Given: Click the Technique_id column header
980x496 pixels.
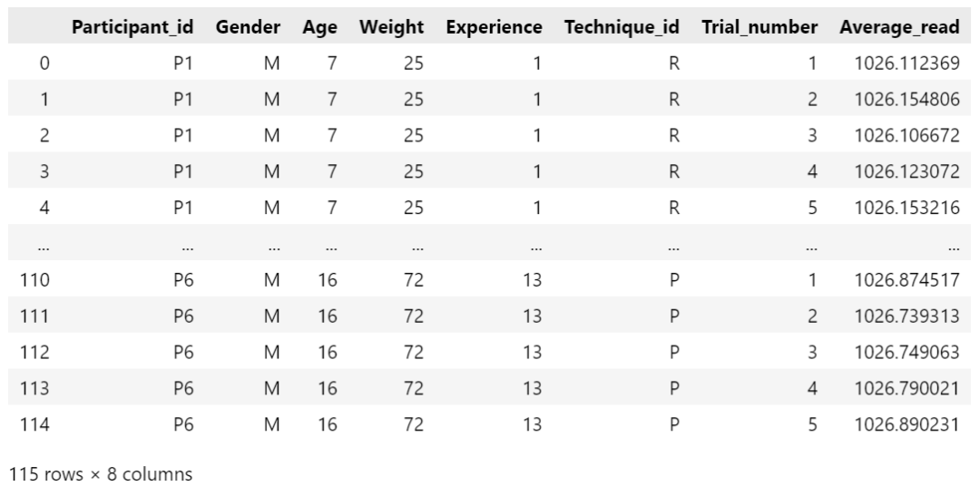Looking at the screenshot, I should pyautogui.click(x=622, y=27).
